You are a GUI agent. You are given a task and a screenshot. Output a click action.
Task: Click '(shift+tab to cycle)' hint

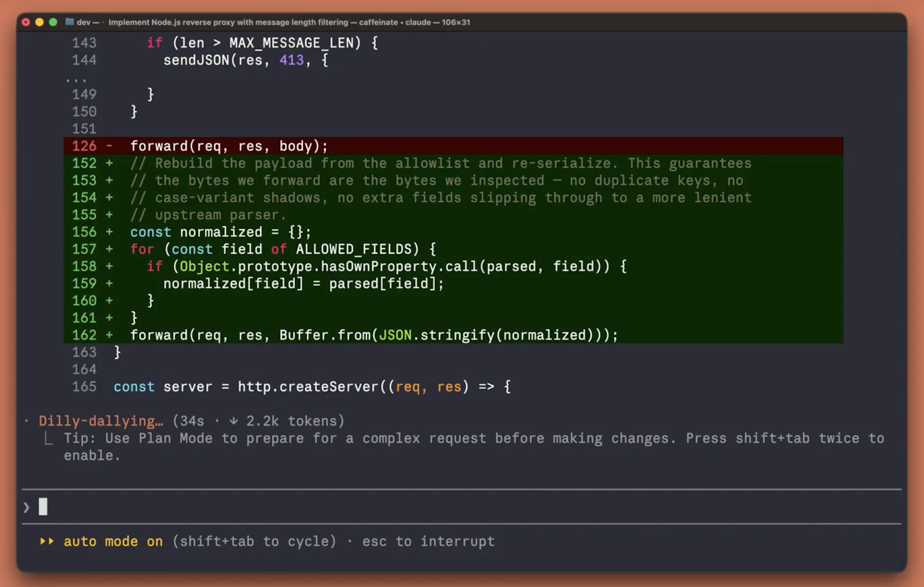click(x=254, y=541)
